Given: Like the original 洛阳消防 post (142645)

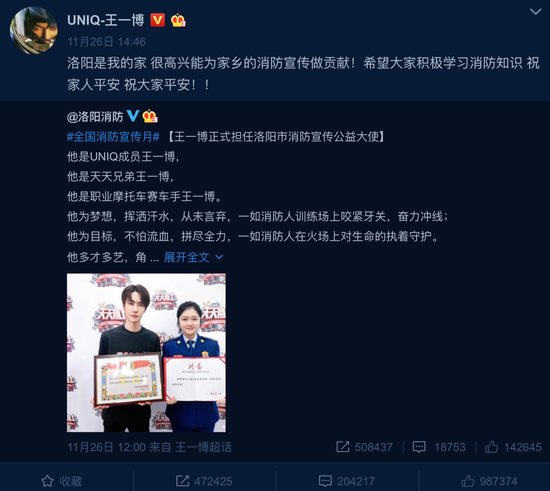Looking at the screenshot, I should point(513,447).
